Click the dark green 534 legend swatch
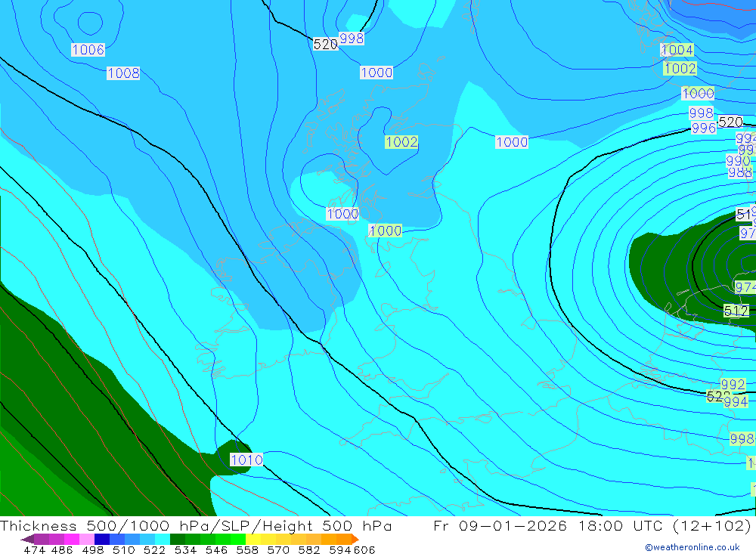Viewport: 756px width, 554px height. pyautogui.click(x=178, y=539)
